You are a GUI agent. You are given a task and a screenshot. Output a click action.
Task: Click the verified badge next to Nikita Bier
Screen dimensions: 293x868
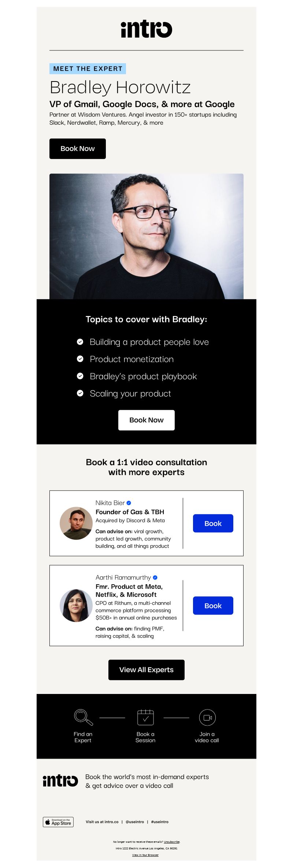[x=129, y=503]
